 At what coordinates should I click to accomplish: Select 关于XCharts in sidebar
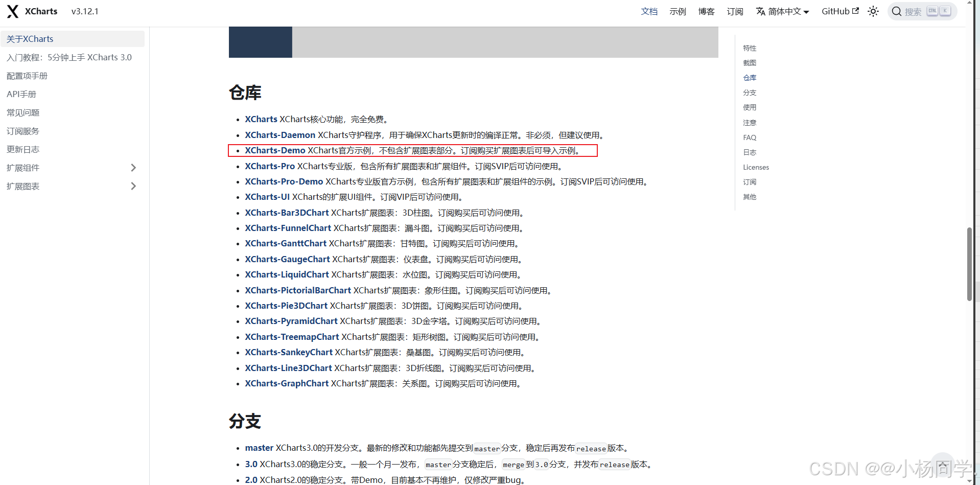pos(73,39)
